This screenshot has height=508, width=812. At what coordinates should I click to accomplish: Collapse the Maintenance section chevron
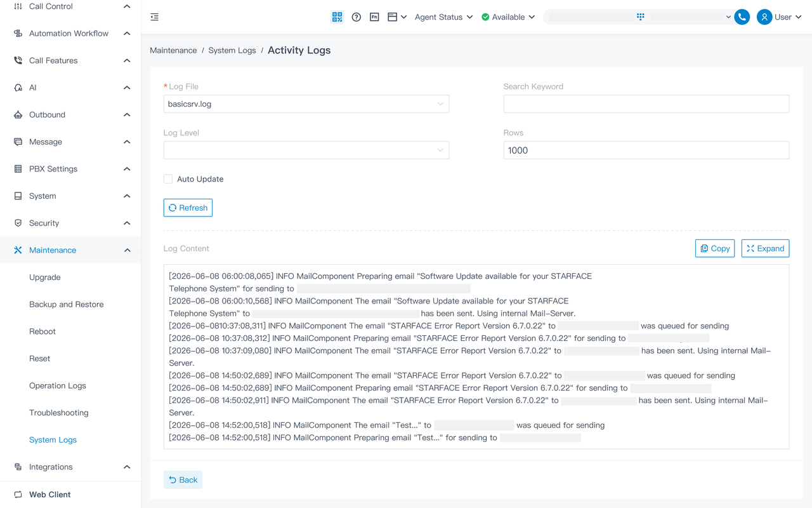(127, 250)
